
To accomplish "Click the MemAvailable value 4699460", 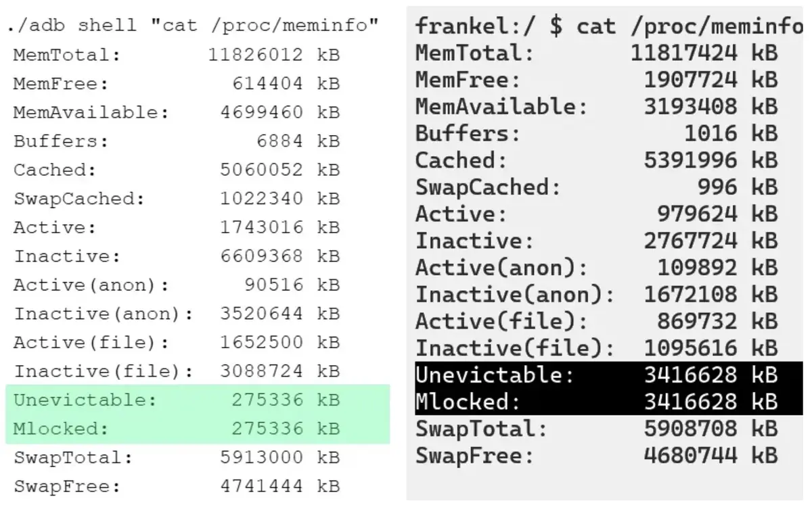I will click(x=261, y=112).
